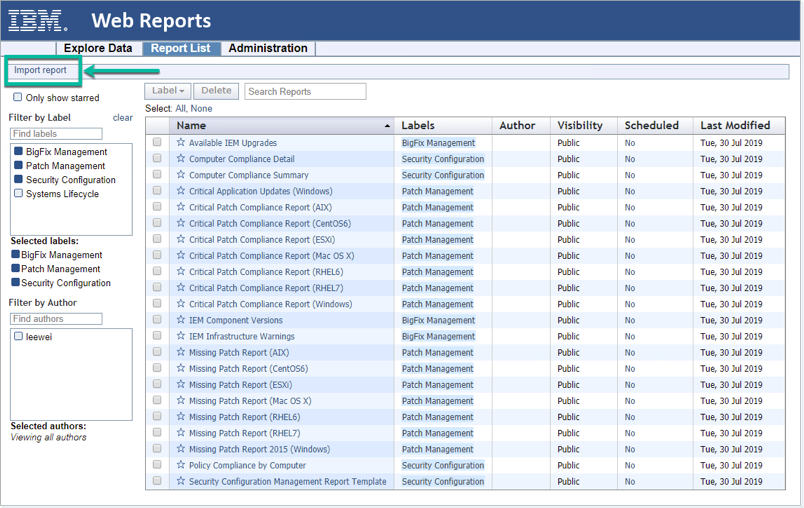Switch to Administration tab
The width and height of the screenshot is (804, 508).
click(x=268, y=48)
